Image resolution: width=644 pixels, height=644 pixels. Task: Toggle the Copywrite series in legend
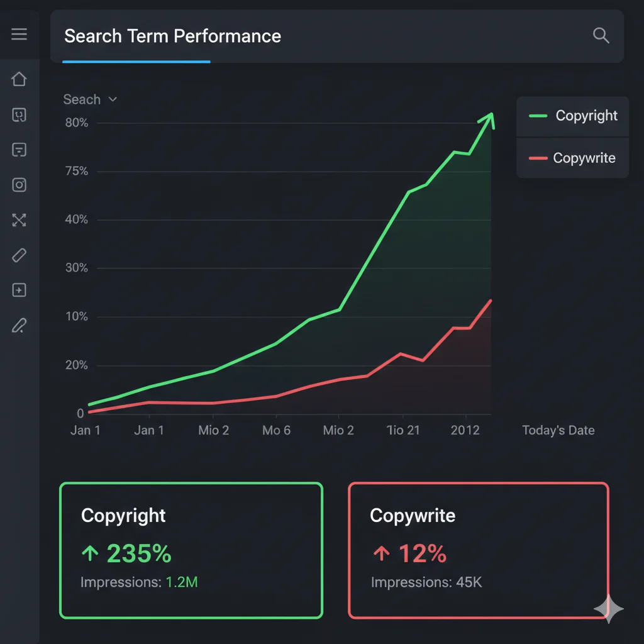tap(573, 158)
